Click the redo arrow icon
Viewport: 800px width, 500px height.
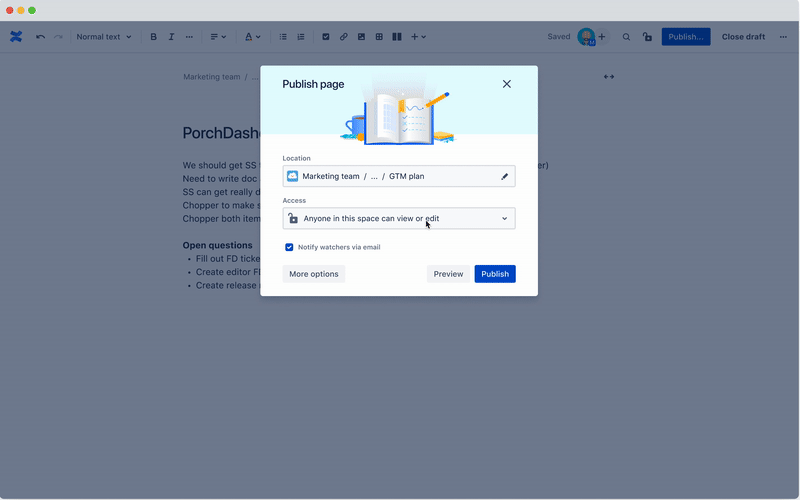(x=58, y=37)
